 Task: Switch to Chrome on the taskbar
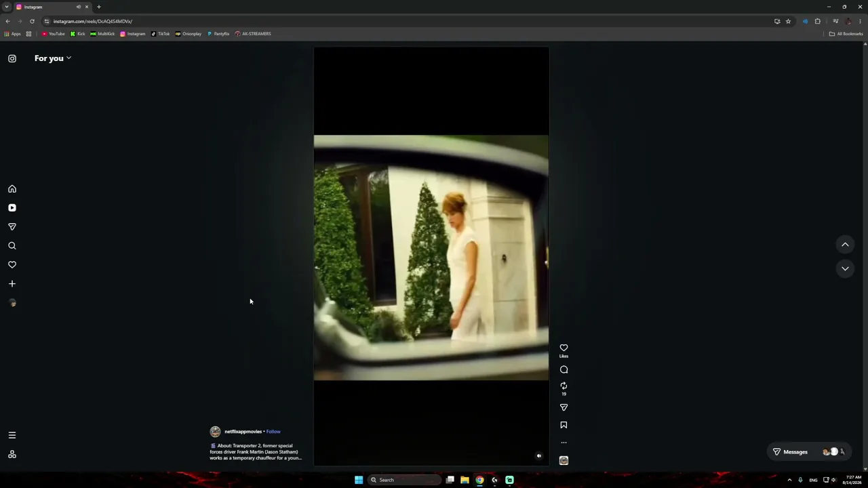[x=479, y=480]
